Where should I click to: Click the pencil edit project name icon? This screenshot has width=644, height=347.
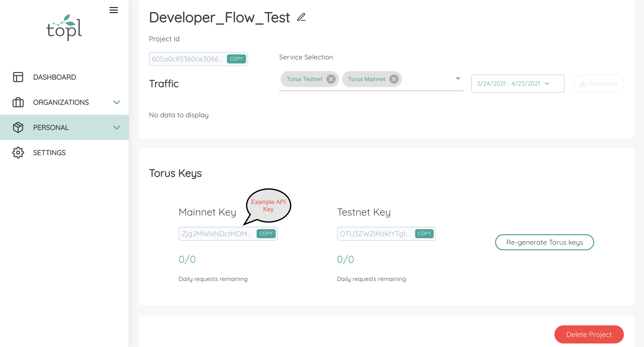coord(301,17)
